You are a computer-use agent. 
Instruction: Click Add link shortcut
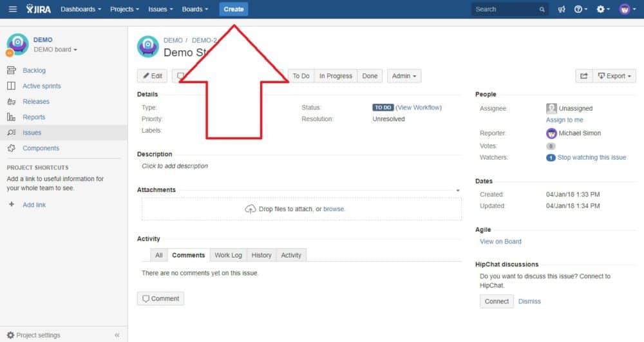(34, 205)
